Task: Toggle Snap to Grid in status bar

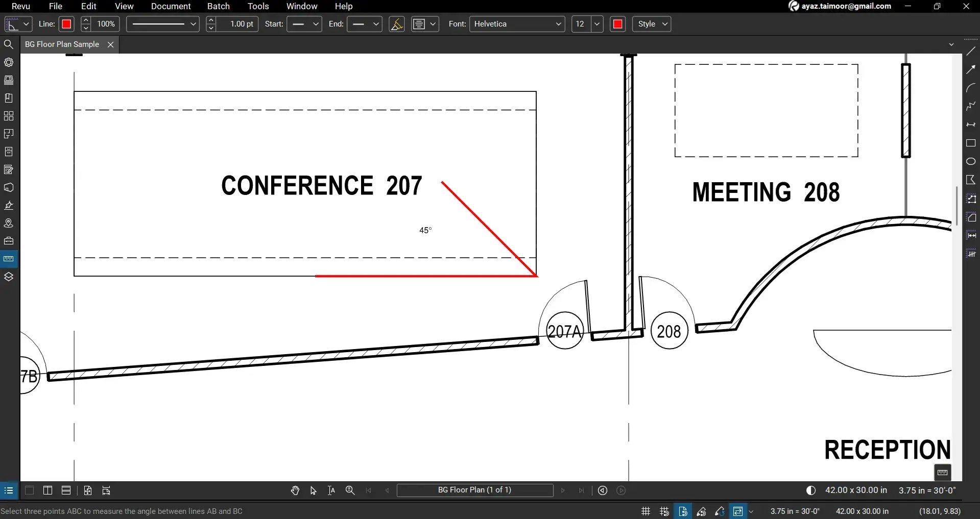Action: coord(664,511)
